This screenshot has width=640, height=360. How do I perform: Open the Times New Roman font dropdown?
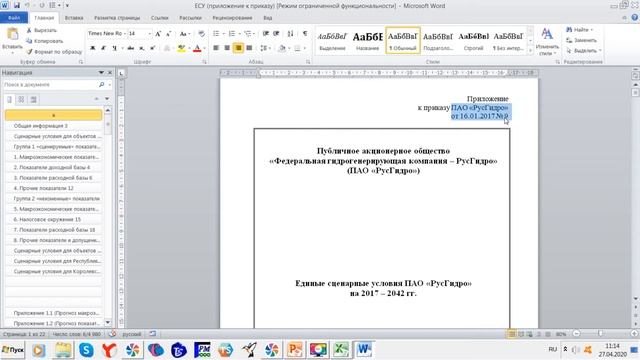pyautogui.click(x=124, y=33)
